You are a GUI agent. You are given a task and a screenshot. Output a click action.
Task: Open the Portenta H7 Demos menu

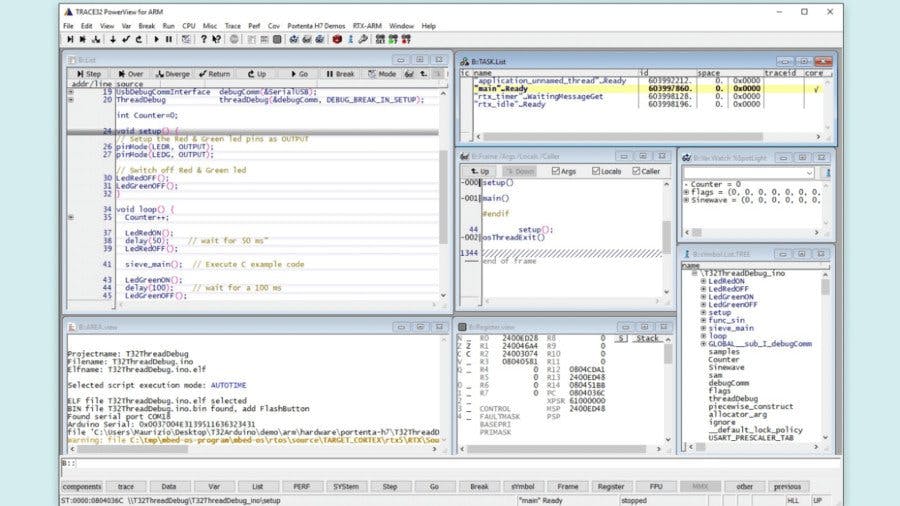coord(316,26)
